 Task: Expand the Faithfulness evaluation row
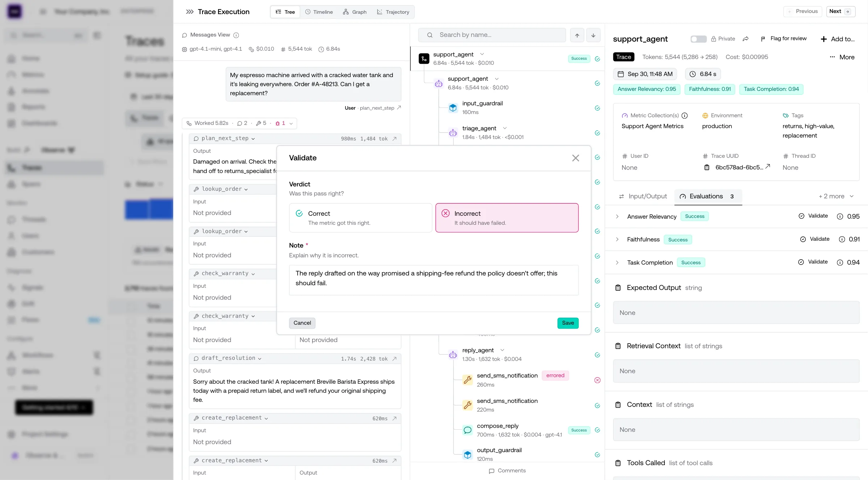coord(617,239)
